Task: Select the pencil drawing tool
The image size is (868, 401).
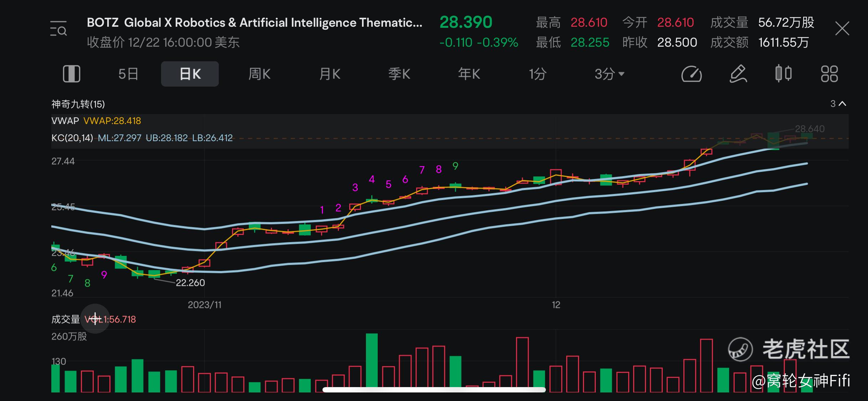Action: 738,74
